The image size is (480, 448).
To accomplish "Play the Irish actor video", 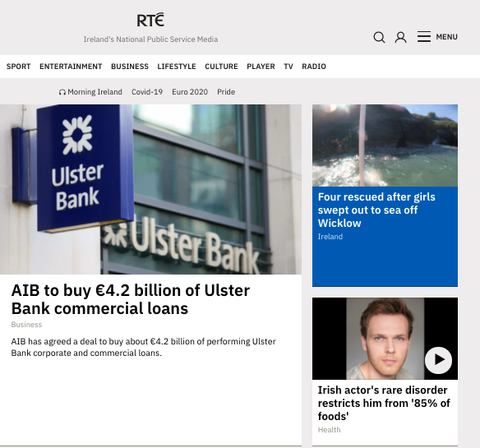I will (x=438, y=360).
